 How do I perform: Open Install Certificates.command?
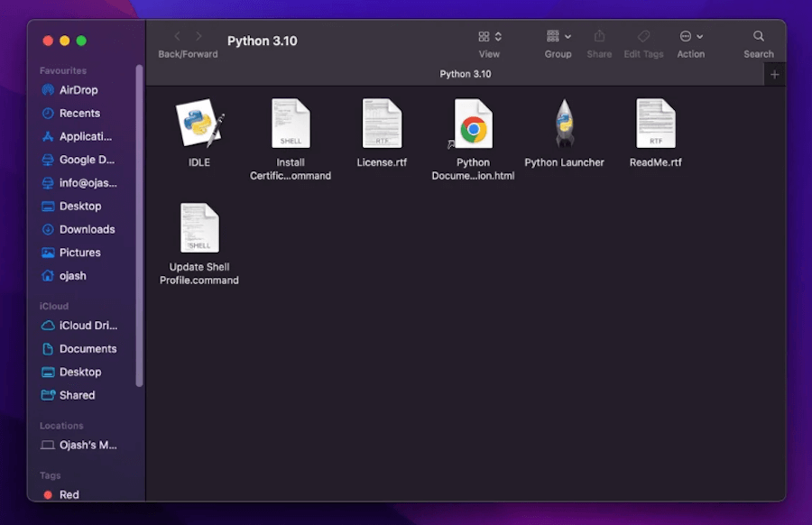(x=291, y=123)
